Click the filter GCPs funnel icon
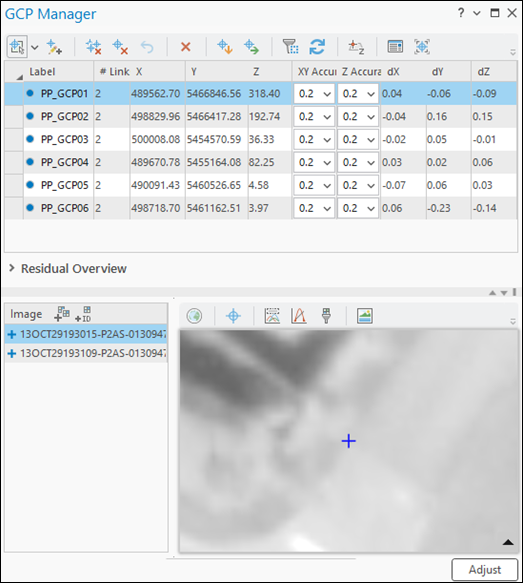Image resolution: width=523 pixels, height=583 pixels. (x=290, y=47)
